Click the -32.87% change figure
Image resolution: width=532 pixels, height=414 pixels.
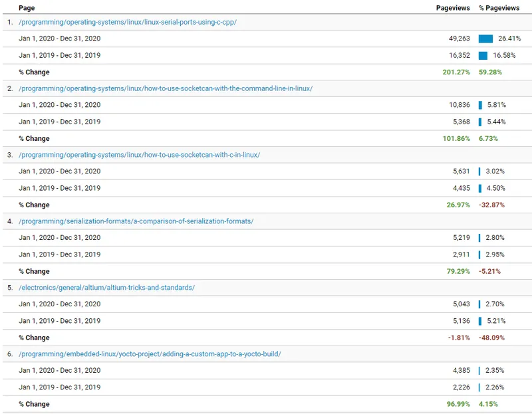pos(491,205)
